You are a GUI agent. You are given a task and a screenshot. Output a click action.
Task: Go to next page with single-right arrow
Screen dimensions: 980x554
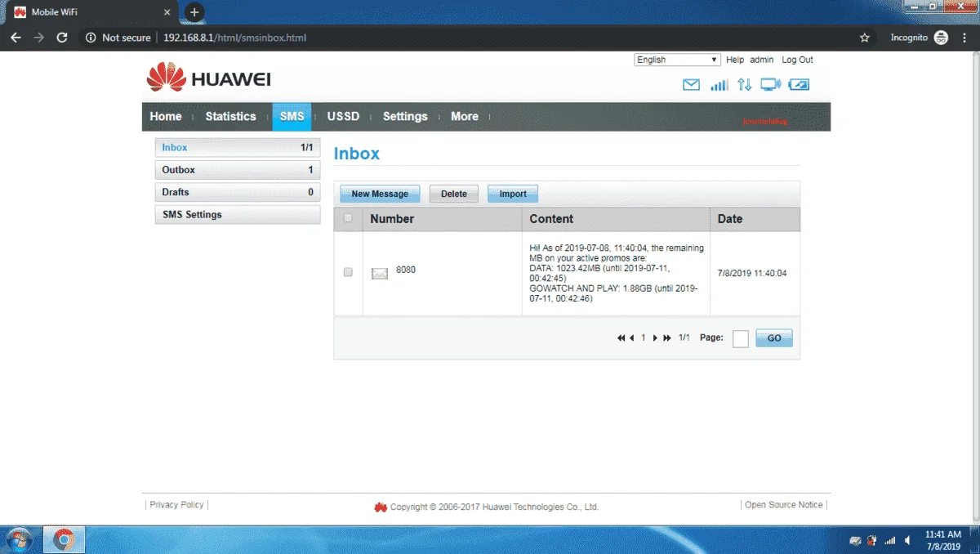pos(655,338)
